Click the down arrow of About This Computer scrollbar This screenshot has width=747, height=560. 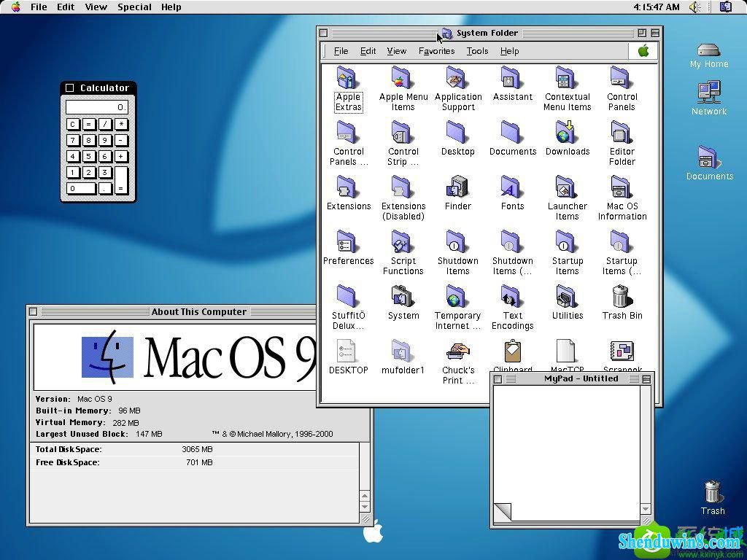365,507
